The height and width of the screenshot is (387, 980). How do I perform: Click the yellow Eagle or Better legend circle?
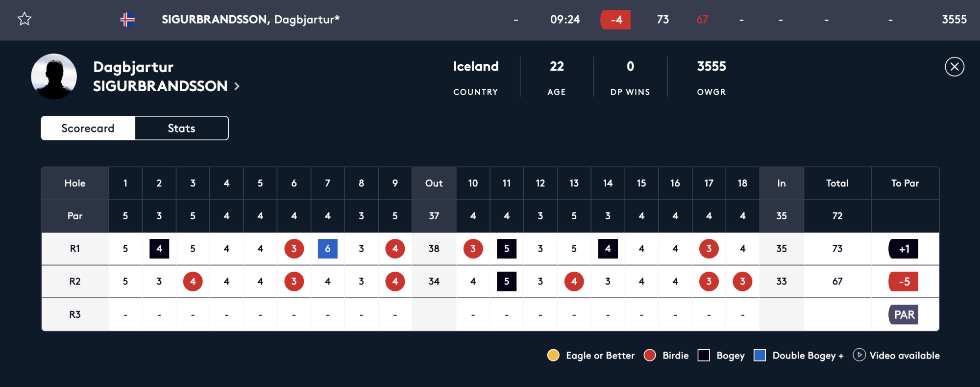point(553,355)
